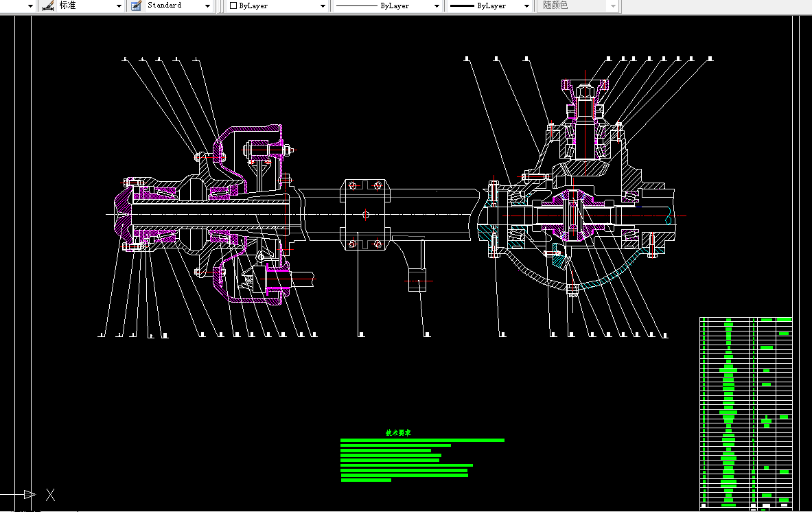
Task: Click the table style icon
Action: (x=136, y=5)
